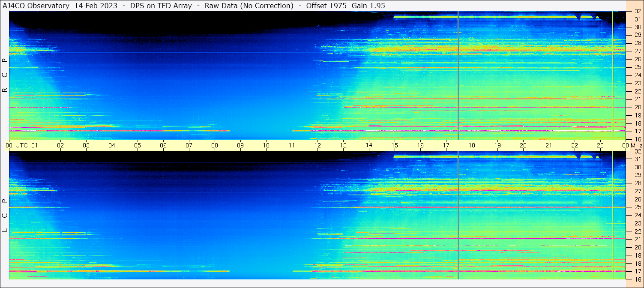Click '18' on the LCP frequency scale
This screenshot has width=644, height=288.
(x=637, y=263)
